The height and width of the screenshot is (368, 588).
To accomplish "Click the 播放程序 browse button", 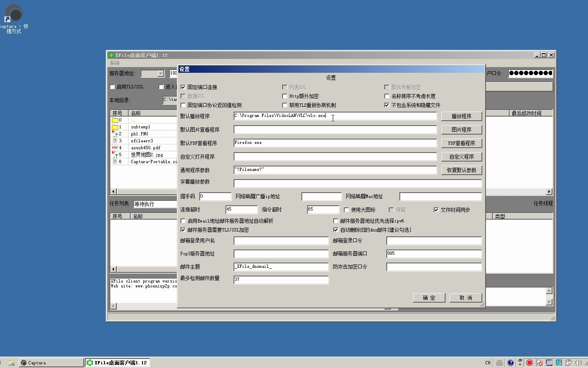I will point(461,116).
